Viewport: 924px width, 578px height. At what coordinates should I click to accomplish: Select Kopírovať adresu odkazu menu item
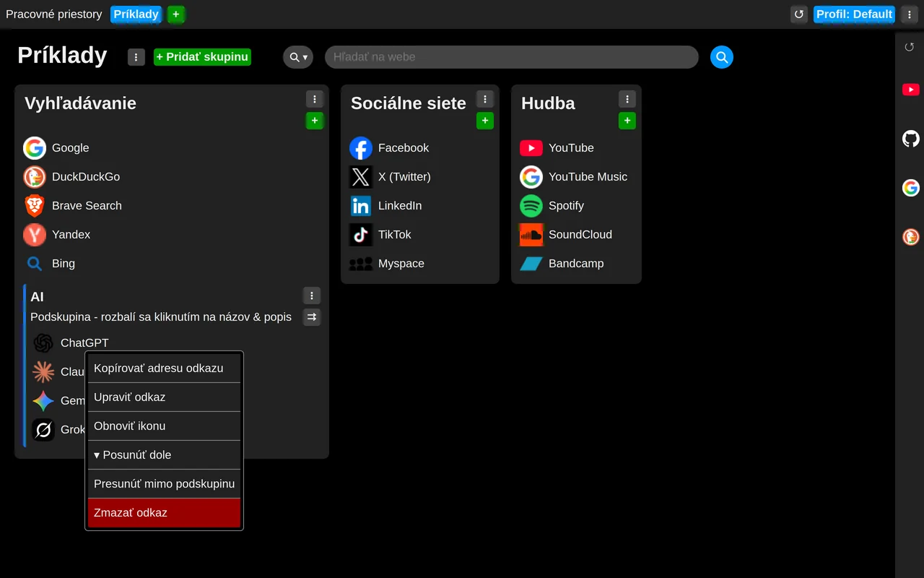(x=164, y=368)
